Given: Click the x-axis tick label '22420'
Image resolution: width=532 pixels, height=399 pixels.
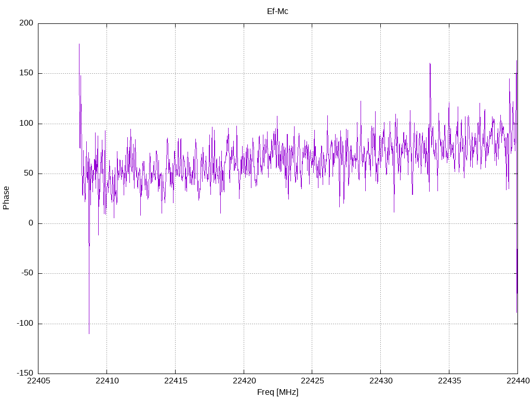Looking at the screenshot, I should (x=244, y=381).
